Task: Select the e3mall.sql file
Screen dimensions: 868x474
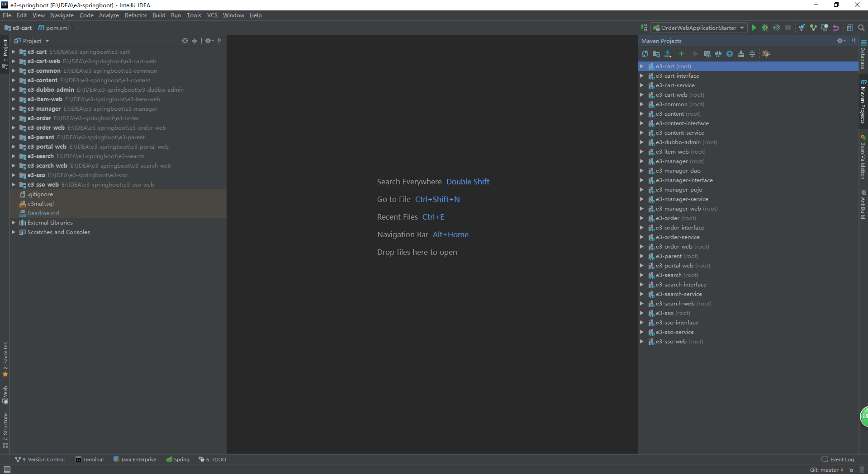Action: coord(40,204)
